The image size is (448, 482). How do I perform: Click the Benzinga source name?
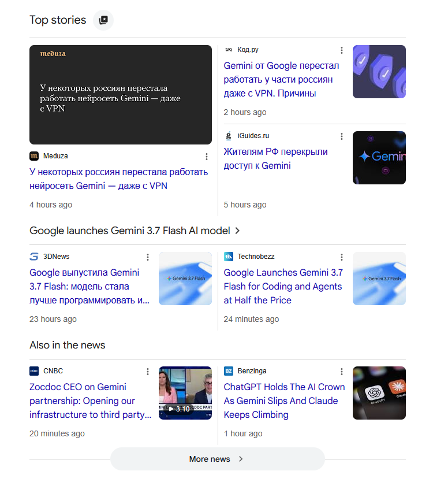[x=252, y=371]
